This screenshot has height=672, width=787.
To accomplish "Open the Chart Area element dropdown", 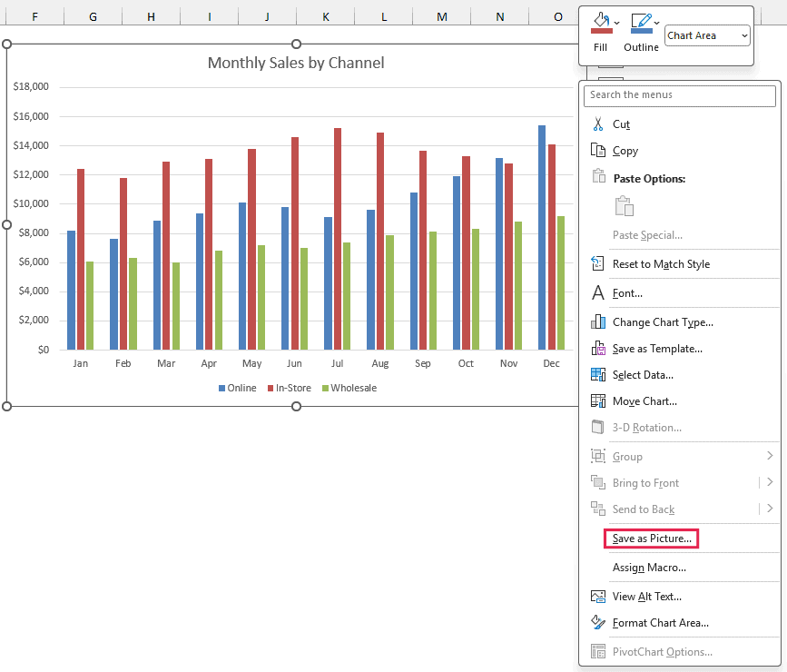I will (708, 35).
